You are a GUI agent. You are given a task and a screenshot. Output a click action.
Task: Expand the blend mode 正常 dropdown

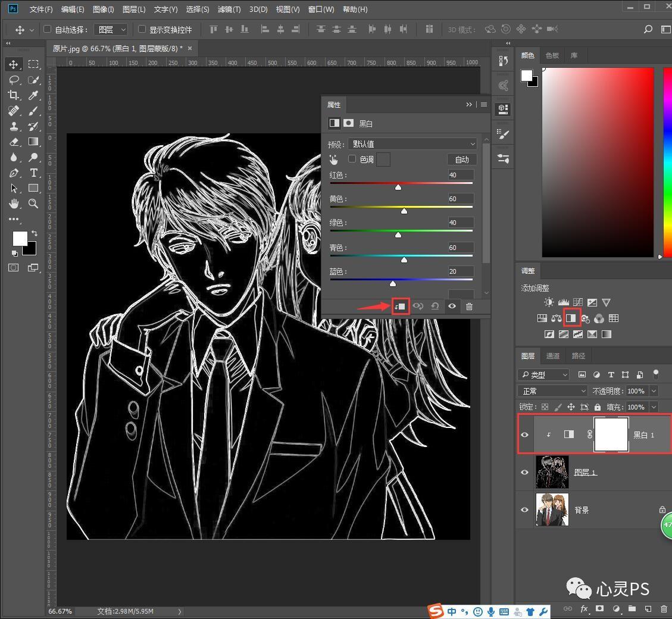point(552,391)
